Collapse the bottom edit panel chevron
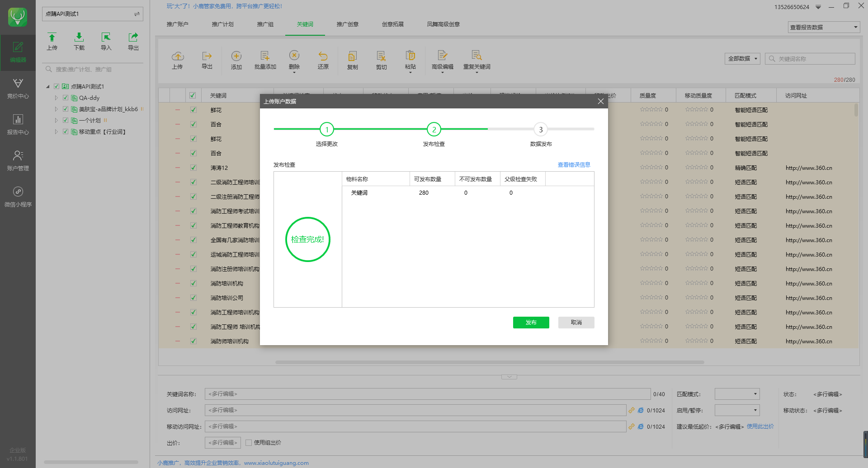This screenshot has width=868, height=468. (509, 377)
